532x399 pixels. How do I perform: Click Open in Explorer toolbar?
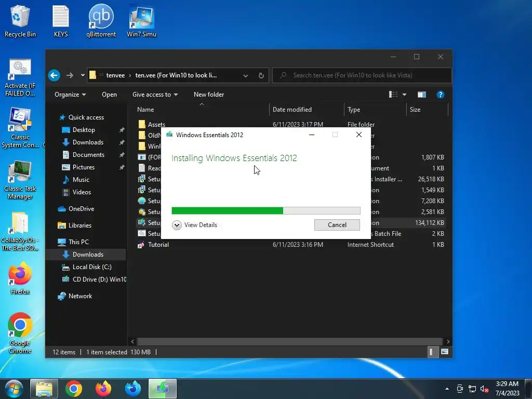tap(109, 95)
